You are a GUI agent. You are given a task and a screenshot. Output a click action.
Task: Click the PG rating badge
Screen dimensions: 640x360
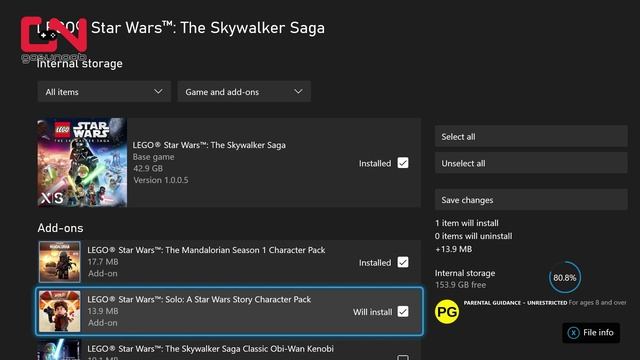(x=447, y=312)
